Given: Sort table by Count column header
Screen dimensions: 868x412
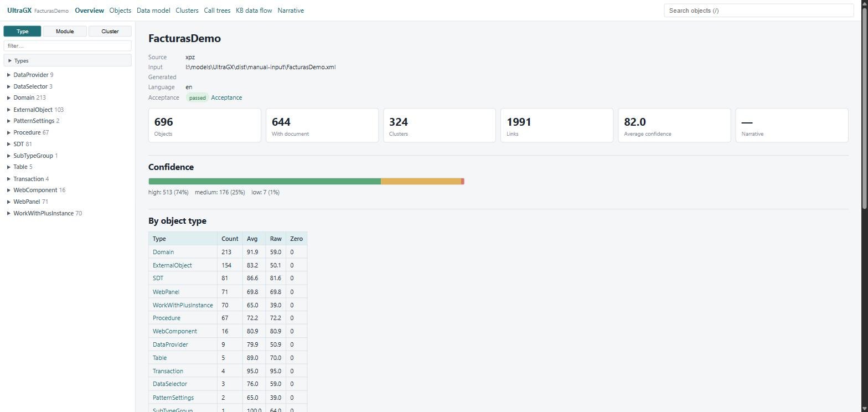Looking at the screenshot, I should pyautogui.click(x=230, y=239).
